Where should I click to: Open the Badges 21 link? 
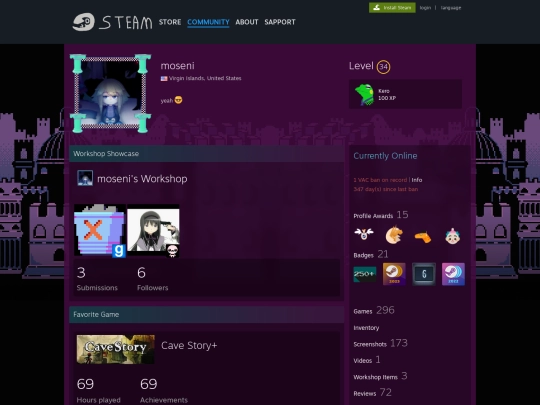click(371, 255)
